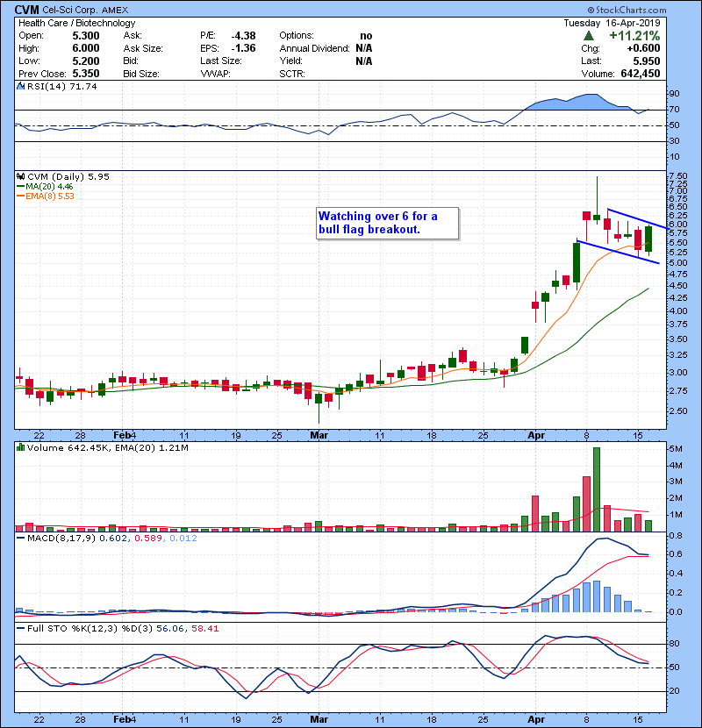This screenshot has width=702, height=728.
Task: Click the VWAP: label
Action: [x=215, y=74]
